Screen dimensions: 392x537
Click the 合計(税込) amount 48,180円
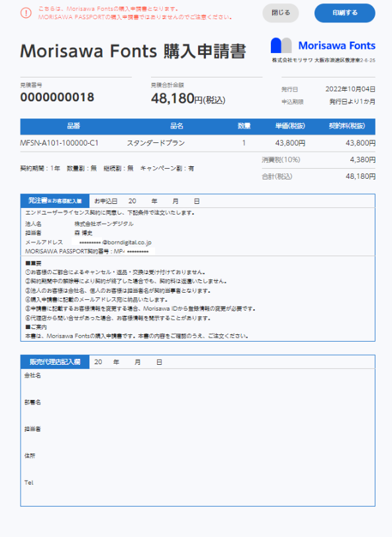point(360,176)
